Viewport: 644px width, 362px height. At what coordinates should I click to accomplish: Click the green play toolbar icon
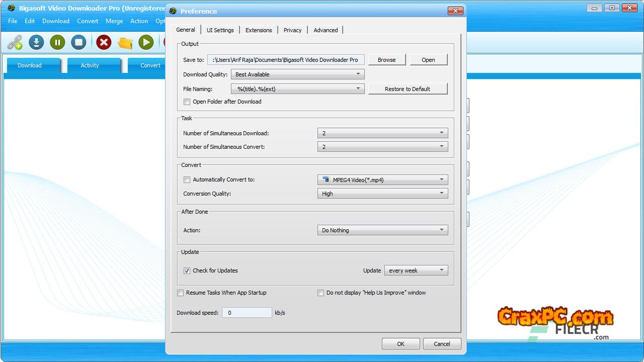click(146, 42)
